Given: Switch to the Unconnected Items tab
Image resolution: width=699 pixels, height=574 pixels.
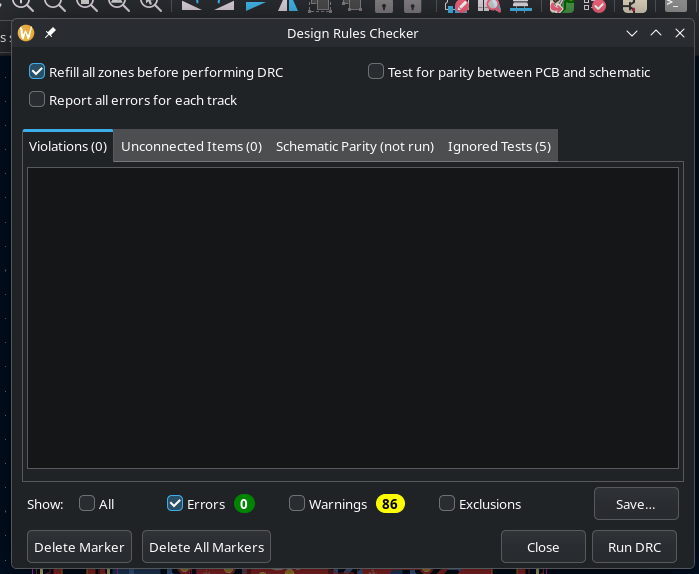Looking at the screenshot, I should 191,146.
